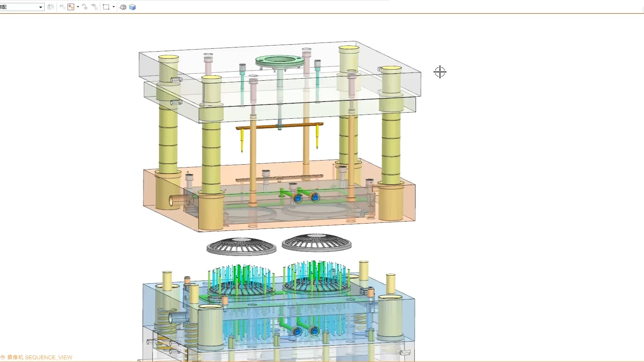Select the green locating ring on top plate
Image resolution: width=644 pixels, height=362 pixels.
point(280,61)
